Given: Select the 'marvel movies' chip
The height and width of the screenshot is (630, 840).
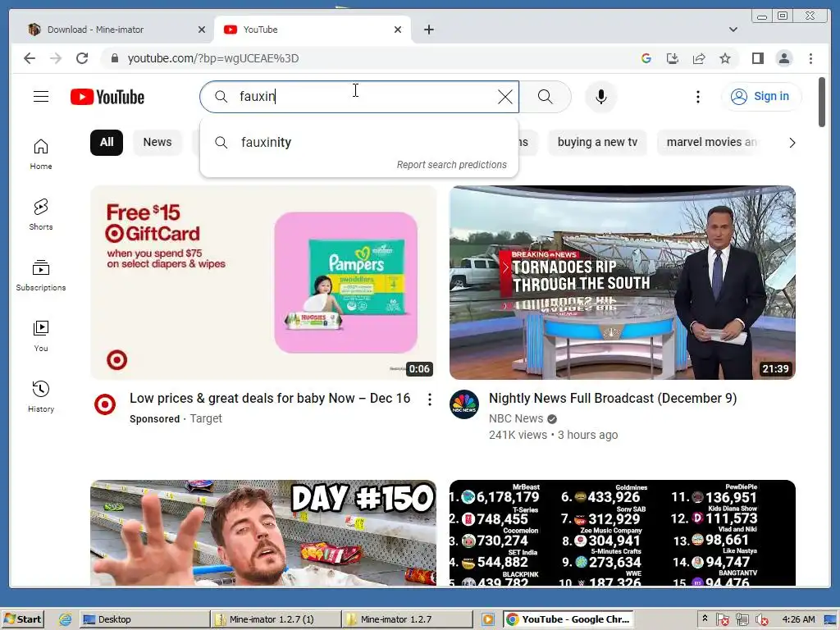Looking at the screenshot, I should 711,143.
